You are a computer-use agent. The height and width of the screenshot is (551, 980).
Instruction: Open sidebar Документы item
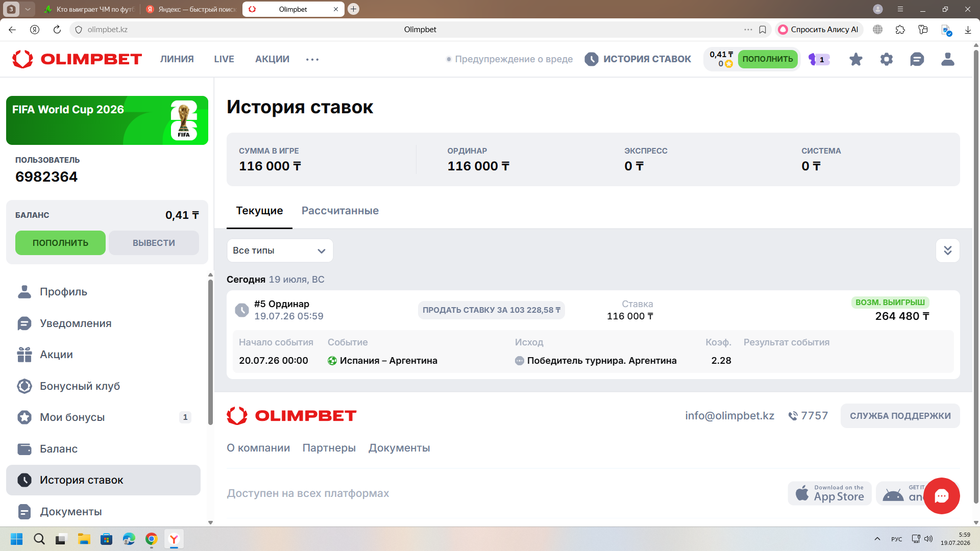[103, 512]
